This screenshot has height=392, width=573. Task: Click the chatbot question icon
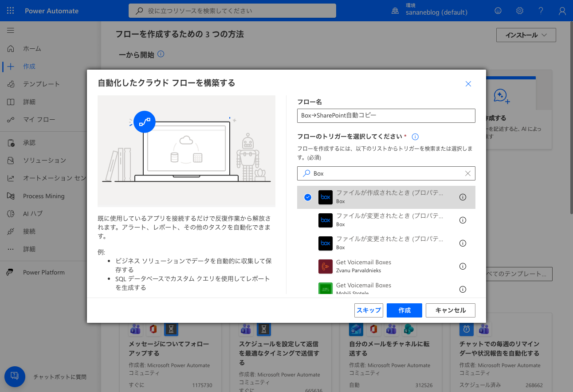(14, 376)
